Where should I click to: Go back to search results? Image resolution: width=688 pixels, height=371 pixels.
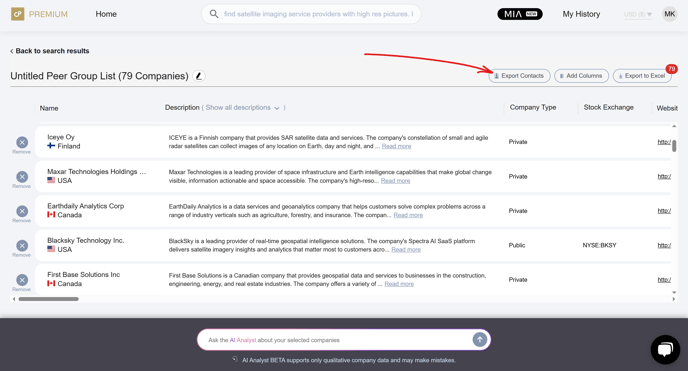point(50,51)
